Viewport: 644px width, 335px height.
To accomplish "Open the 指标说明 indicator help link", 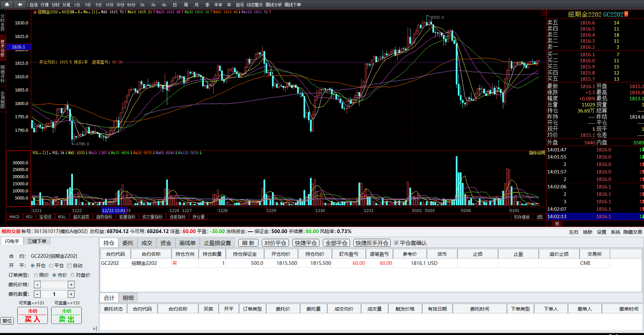I will (x=537, y=153).
